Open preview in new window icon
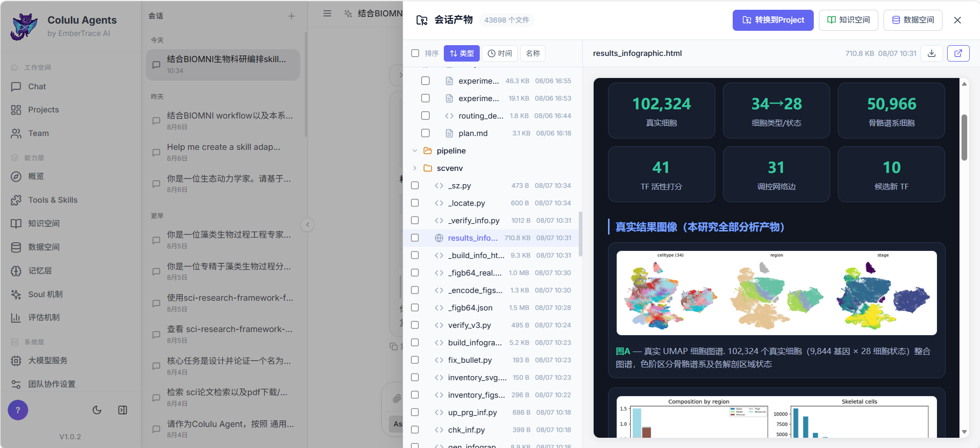 click(x=958, y=53)
